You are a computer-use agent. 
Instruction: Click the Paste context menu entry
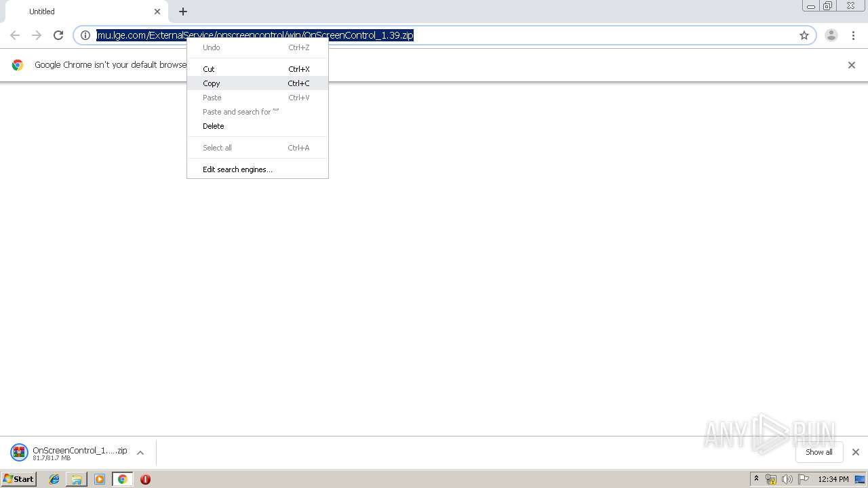(x=258, y=98)
